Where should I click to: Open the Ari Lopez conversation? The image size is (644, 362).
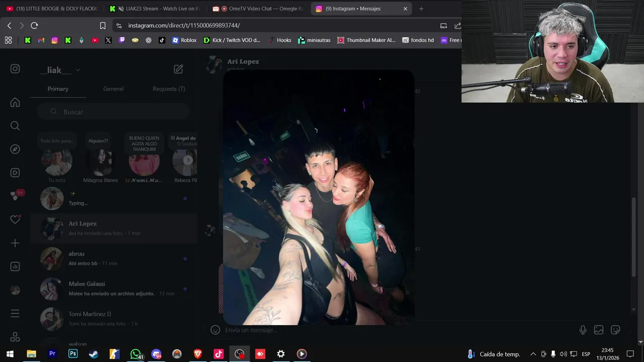(114, 228)
